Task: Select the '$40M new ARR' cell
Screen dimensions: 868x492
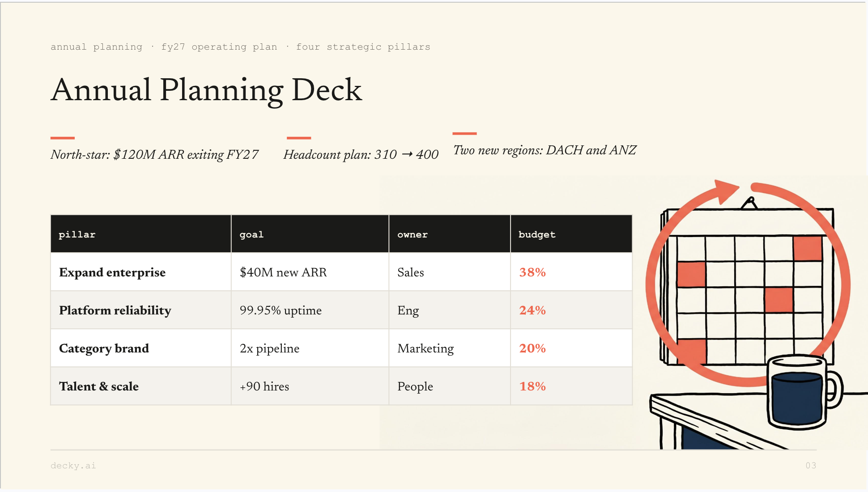Action: (x=310, y=272)
